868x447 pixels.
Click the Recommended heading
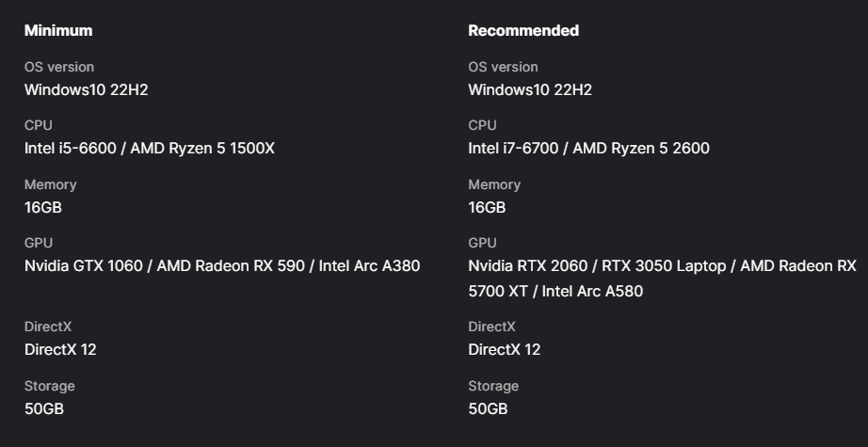tap(523, 30)
